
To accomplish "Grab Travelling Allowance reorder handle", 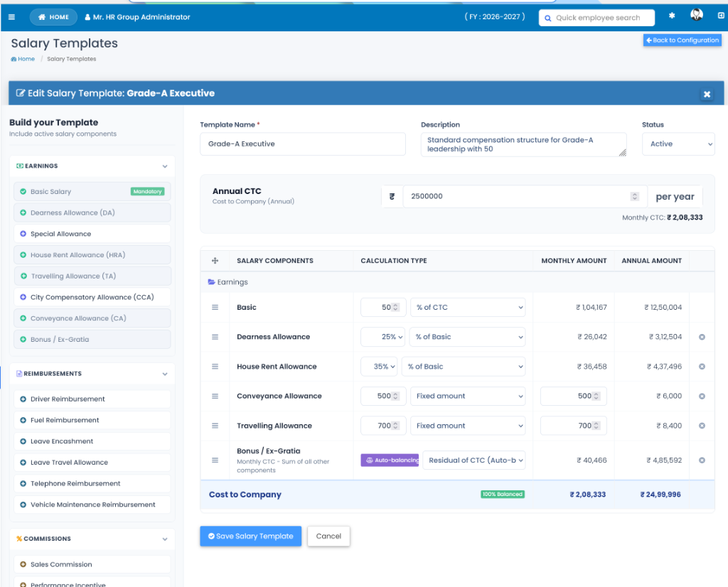I will (x=215, y=426).
